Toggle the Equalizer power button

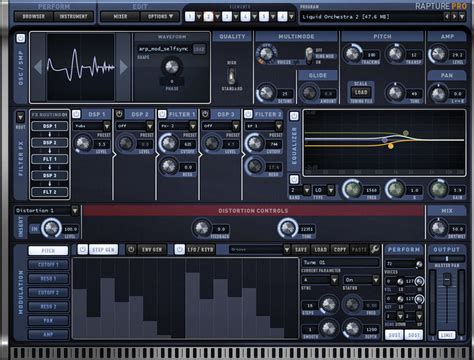(x=294, y=116)
